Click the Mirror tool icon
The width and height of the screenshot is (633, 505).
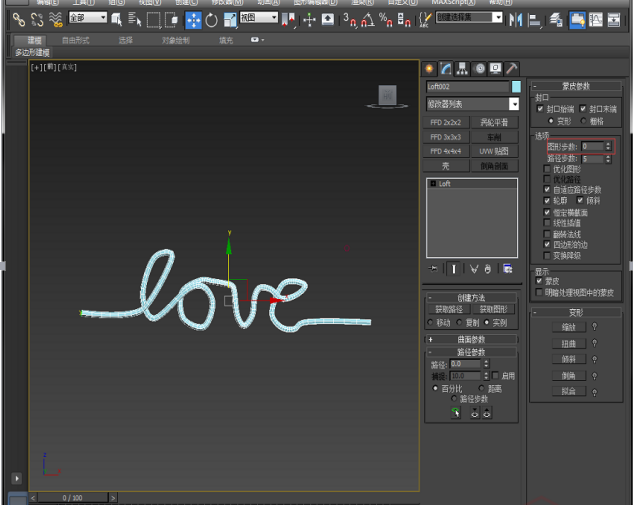pyautogui.click(x=516, y=19)
